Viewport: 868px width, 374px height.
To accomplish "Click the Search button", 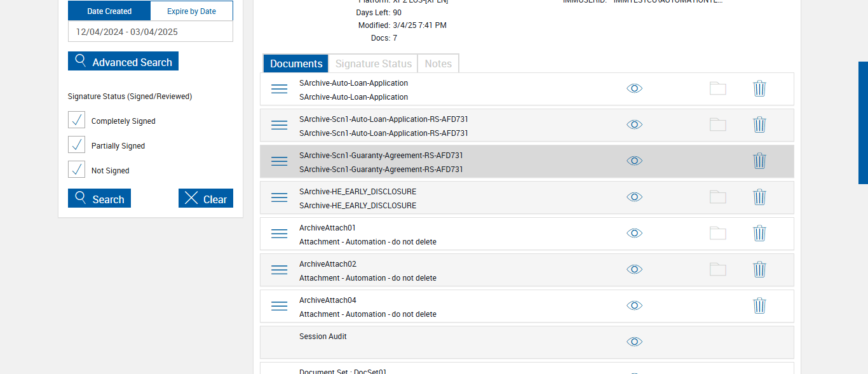I will [x=99, y=198].
